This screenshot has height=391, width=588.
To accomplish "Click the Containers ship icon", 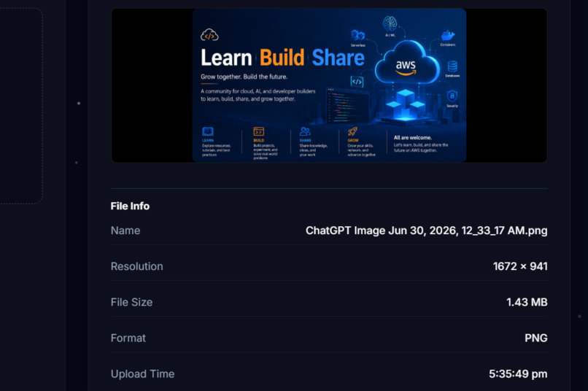I will (x=448, y=35).
